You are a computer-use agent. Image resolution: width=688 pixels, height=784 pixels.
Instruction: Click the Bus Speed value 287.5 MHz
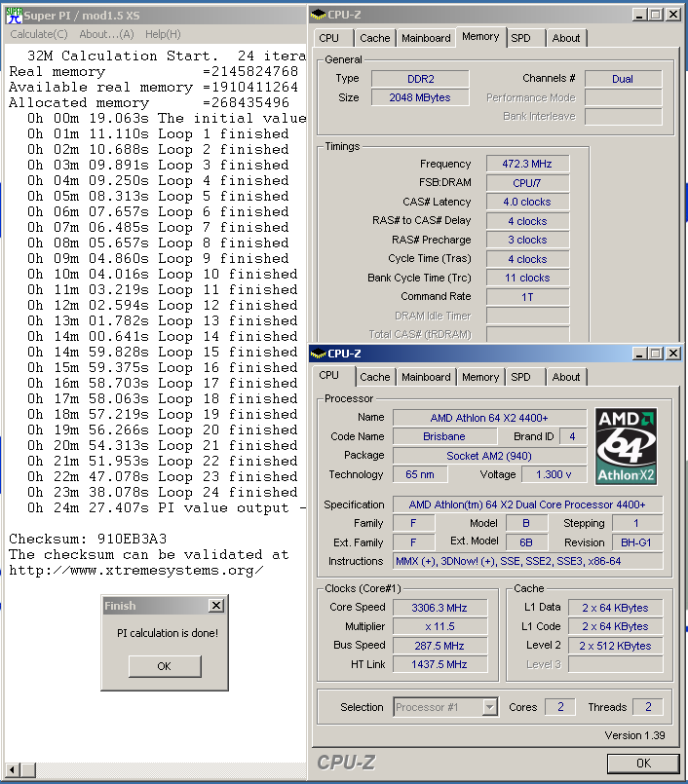(x=440, y=646)
